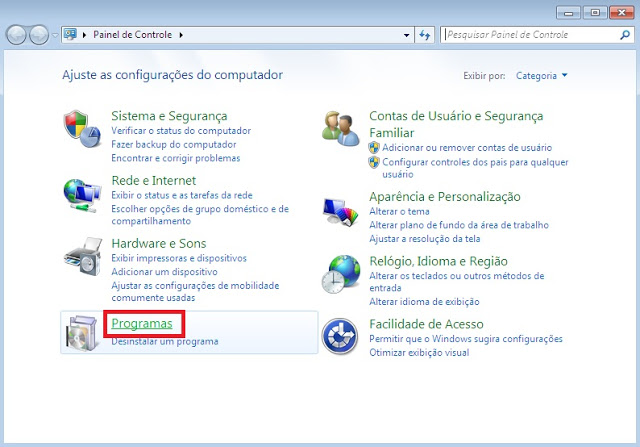Click the Rede e Internet globe icon
640x447 pixels.
click(x=82, y=195)
